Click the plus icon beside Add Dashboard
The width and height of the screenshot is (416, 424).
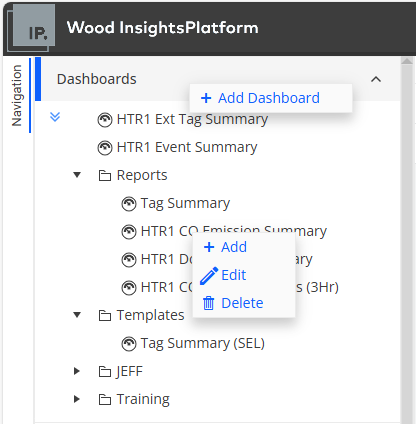click(206, 98)
